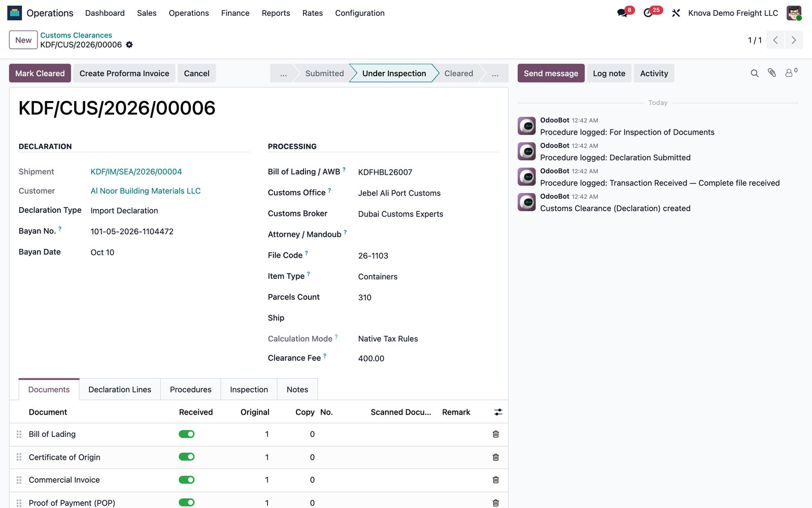Toggle Received for Commercial Invoice
The image size is (812, 508).
tap(187, 480)
